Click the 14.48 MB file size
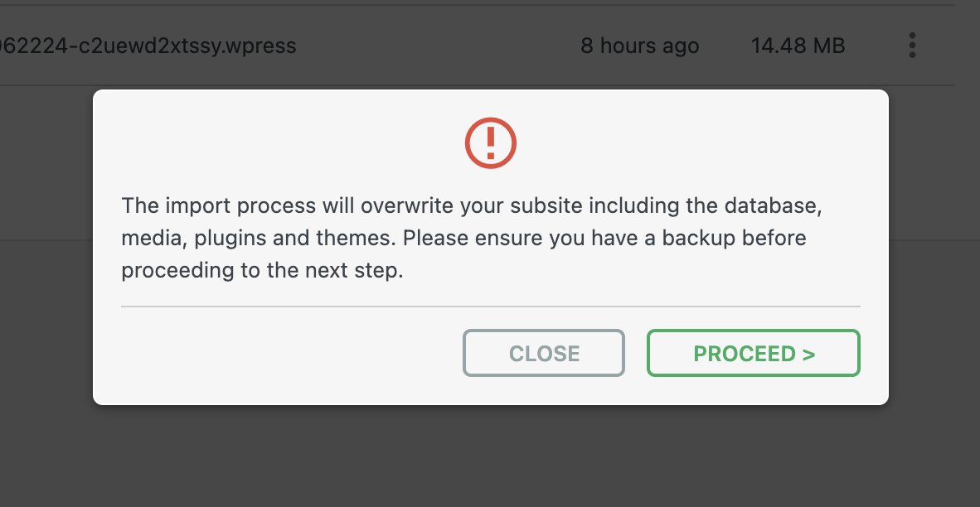This screenshot has height=507, width=980. (798, 46)
